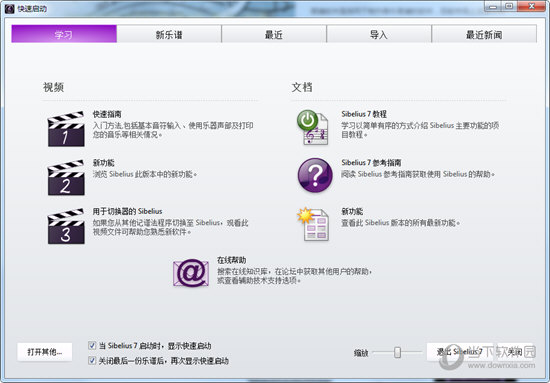Toggle 关闭最后一份乐谱后再次显示快速启动 checkbox

tap(92, 360)
